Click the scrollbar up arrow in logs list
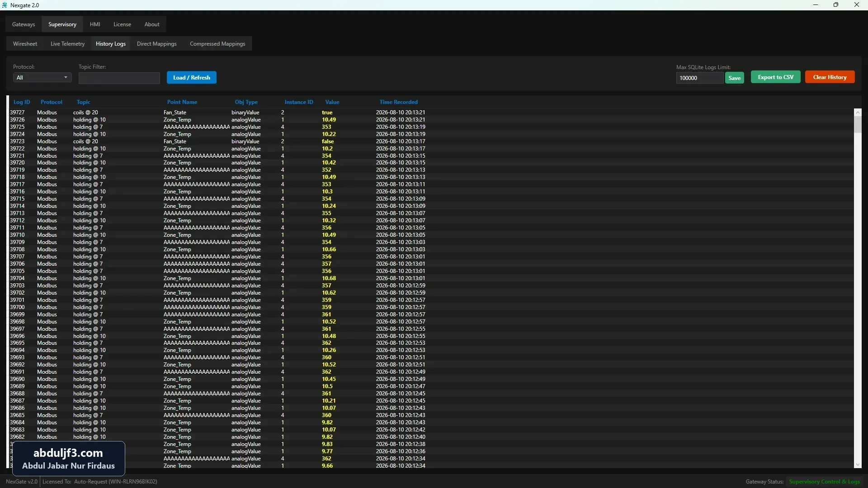This screenshot has width=868, height=488. (858, 112)
